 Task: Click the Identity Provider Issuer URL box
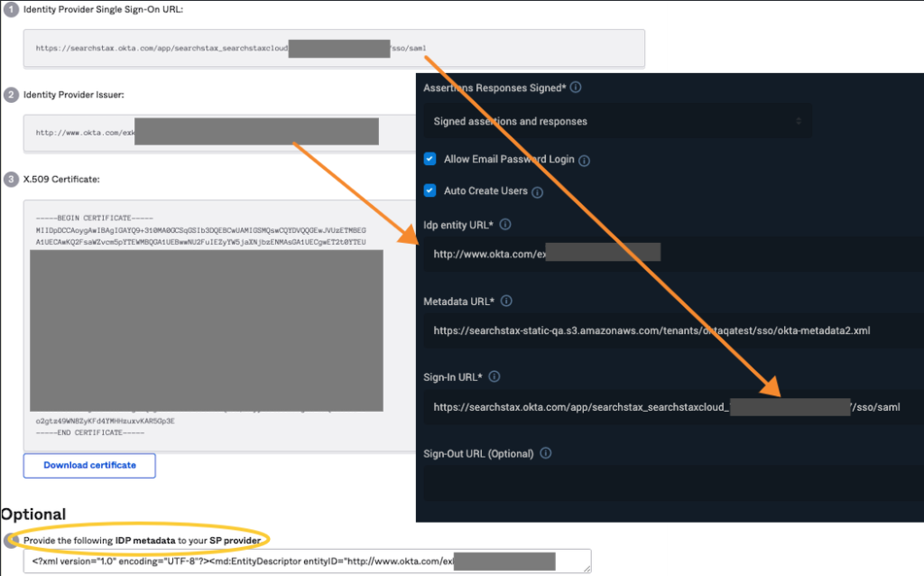tap(220, 133)
